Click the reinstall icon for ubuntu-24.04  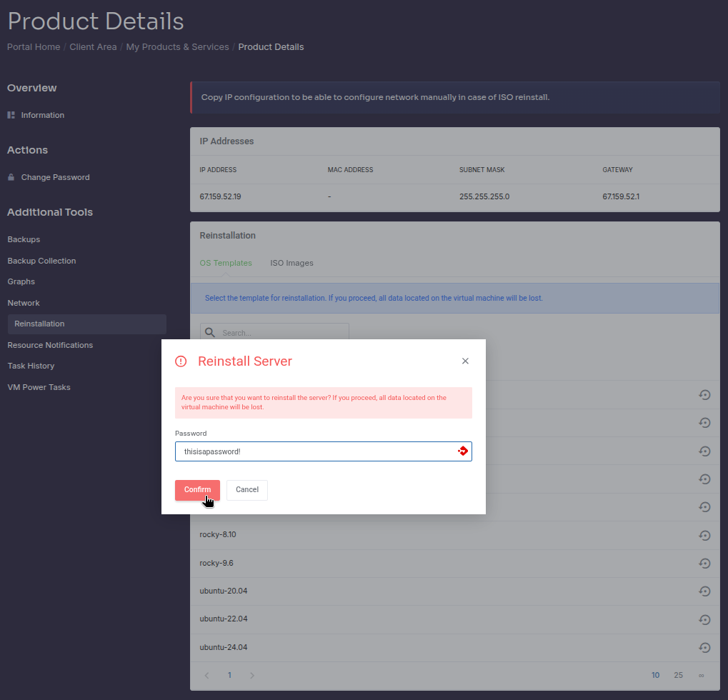(704, 647)
